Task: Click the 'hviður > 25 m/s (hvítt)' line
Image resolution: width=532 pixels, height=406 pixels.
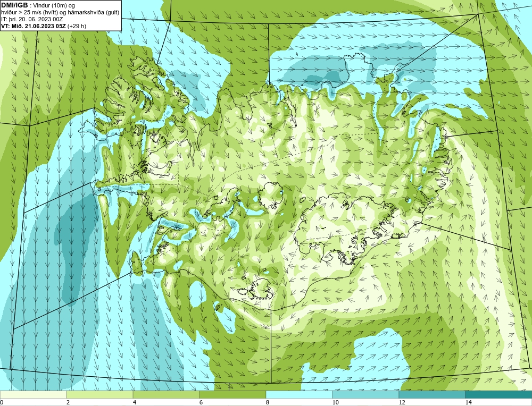Action: (x=30, y=13)
